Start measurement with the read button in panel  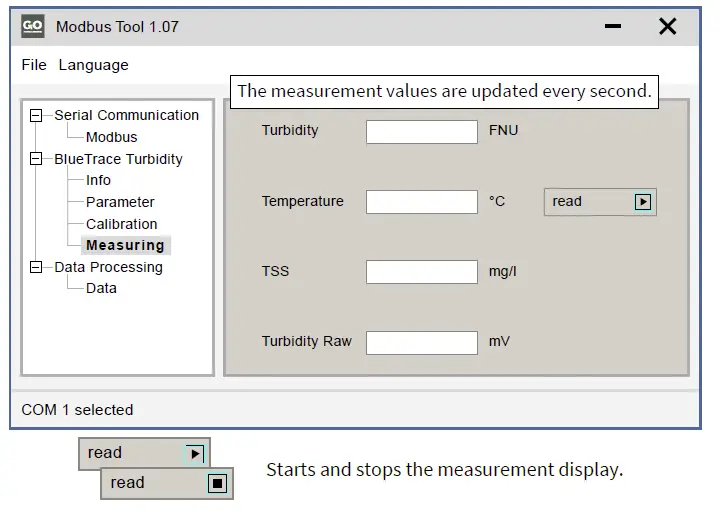tap(600, 202)
